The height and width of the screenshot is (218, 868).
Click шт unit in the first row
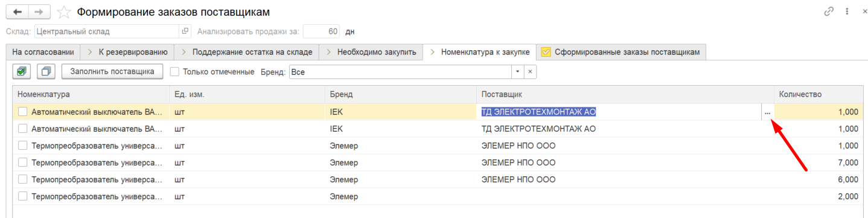179,112
